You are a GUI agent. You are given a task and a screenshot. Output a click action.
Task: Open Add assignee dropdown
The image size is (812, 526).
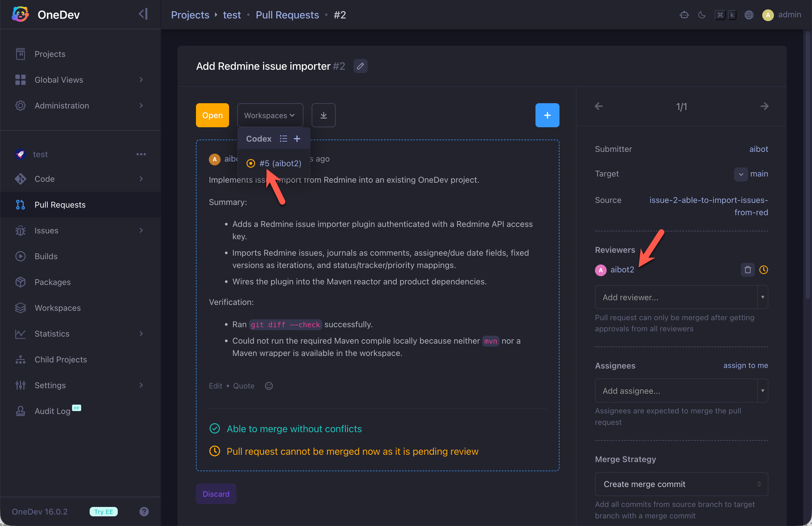click(681, 391)
